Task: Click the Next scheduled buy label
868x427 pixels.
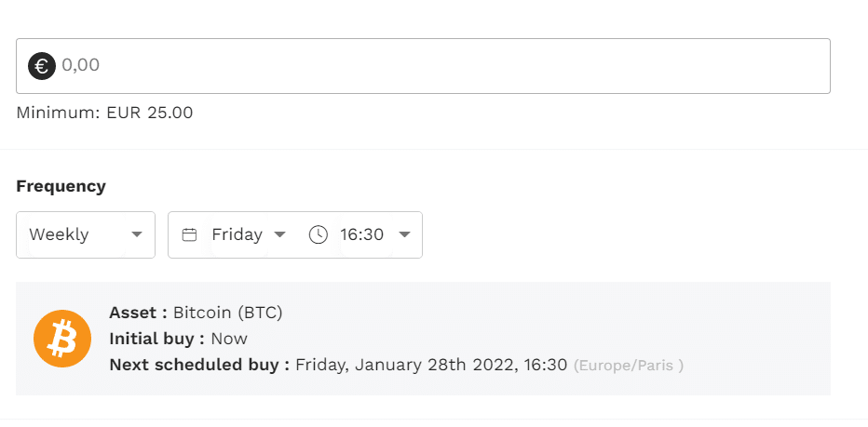Action: pyautogui.click(x=199, y=365)
